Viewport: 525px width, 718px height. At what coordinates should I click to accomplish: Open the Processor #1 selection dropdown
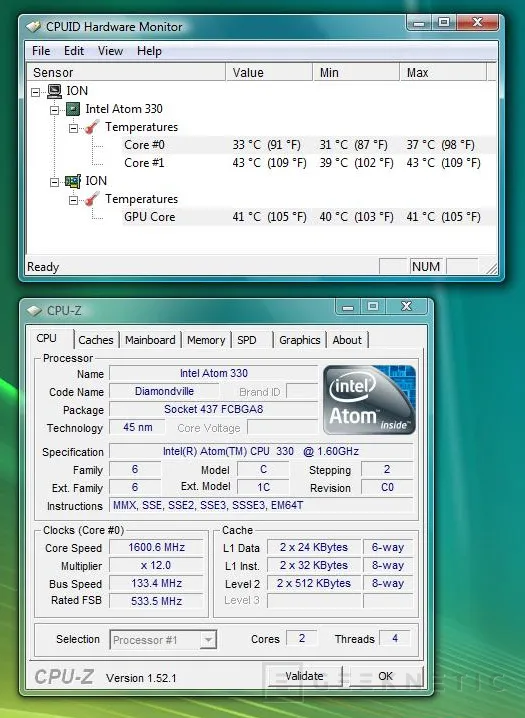(x=208, y=640)
